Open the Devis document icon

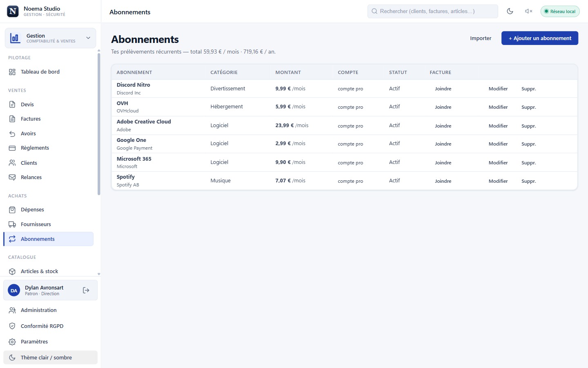point(12,105)
